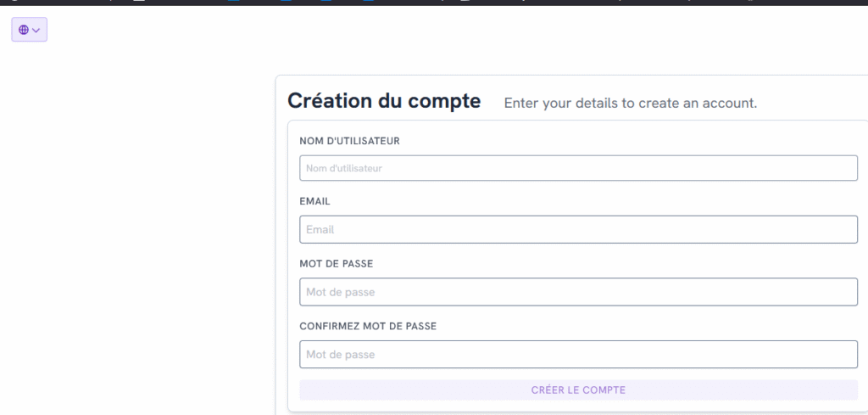868x415 pixels.
Task: Expand the chevron beside the globe icon
Action: [36, 30]
